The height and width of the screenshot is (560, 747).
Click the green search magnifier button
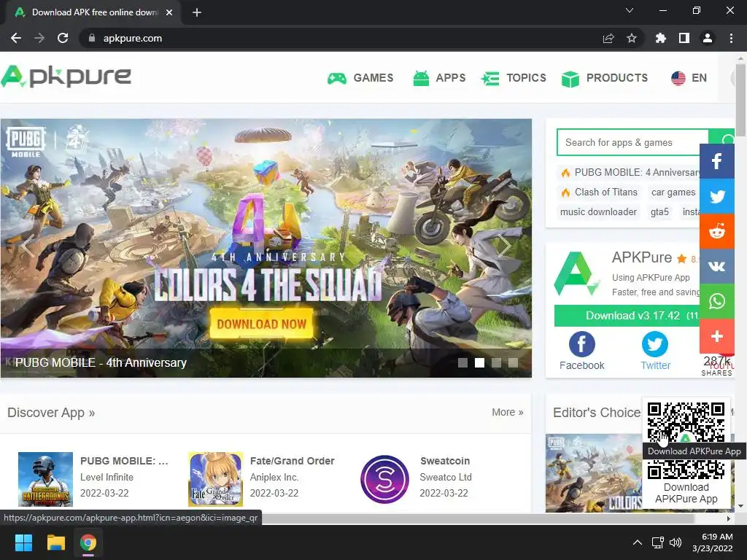point(721,136)
